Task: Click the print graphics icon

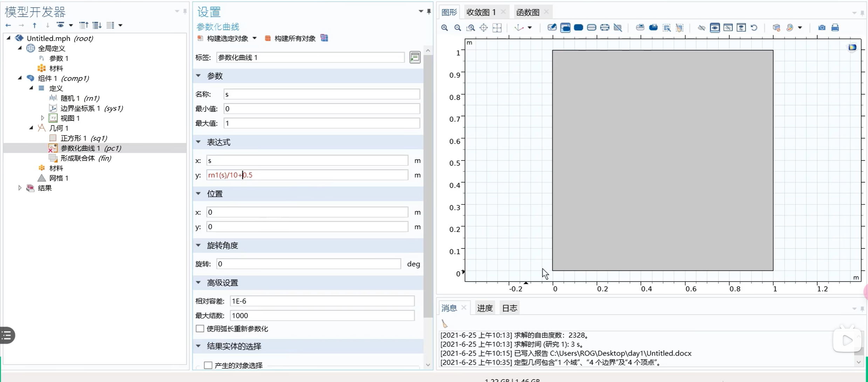Action: 835,28
